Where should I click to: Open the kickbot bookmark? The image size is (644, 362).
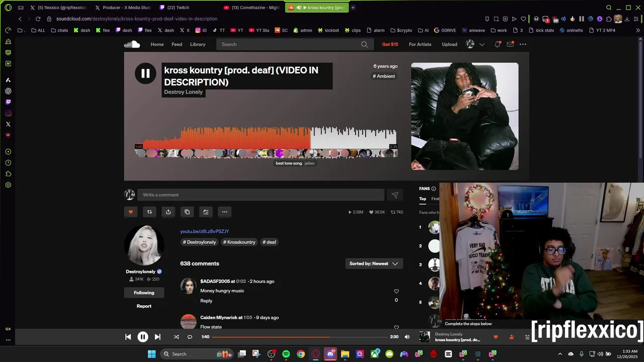(328, 30)
